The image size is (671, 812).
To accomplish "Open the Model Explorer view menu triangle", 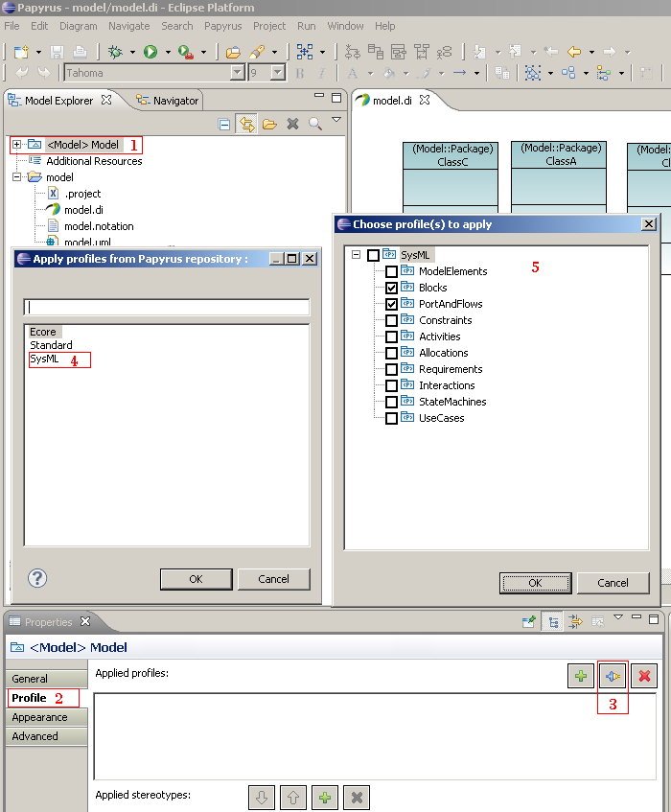I will coord(336,120).
